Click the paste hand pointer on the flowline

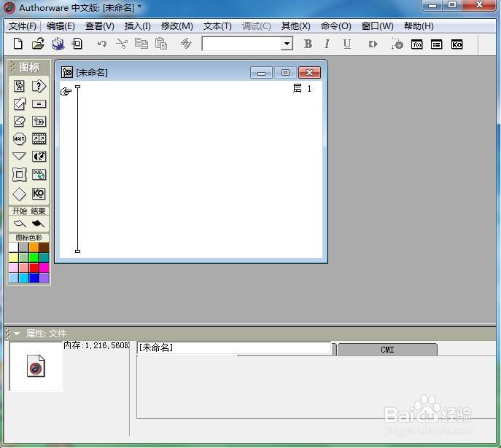pyautogui.click(x=66, y=92)
